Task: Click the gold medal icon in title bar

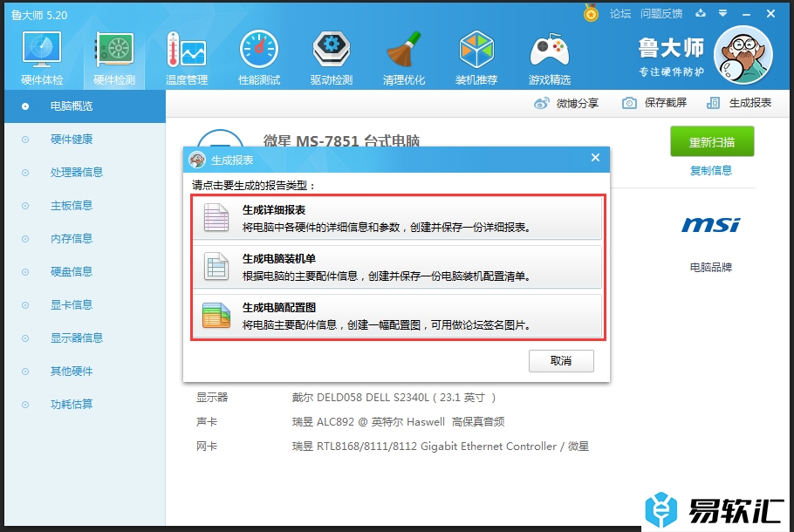Action: 591,13
